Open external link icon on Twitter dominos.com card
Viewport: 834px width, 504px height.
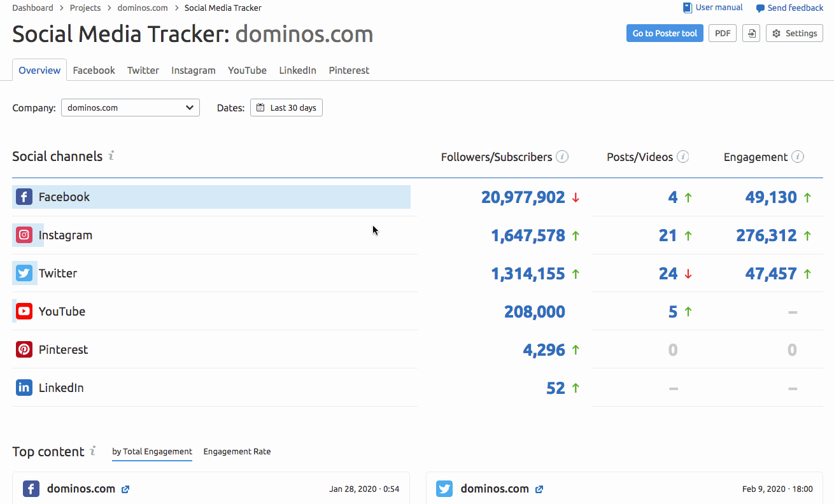pos(539,489)
